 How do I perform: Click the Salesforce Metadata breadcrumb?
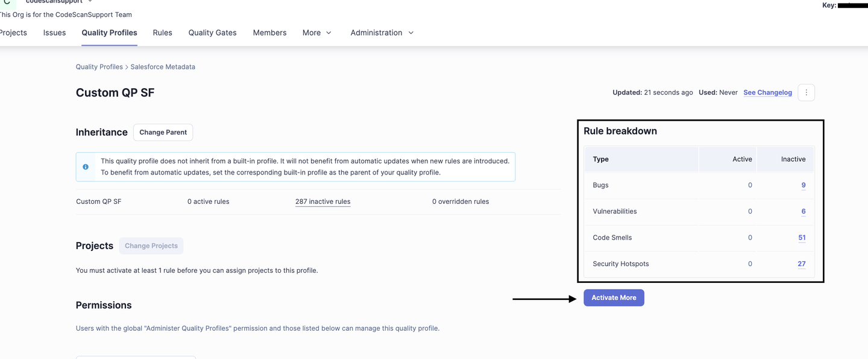pos(163,67)
